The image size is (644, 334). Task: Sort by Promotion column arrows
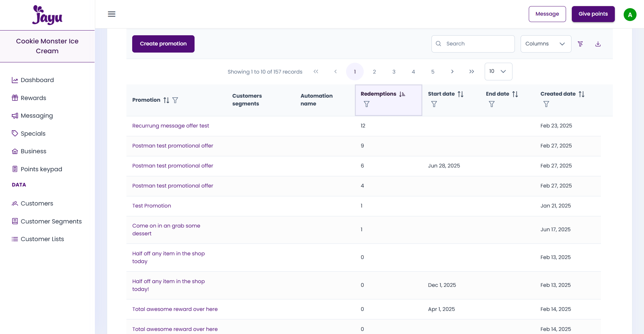[166, 100]
